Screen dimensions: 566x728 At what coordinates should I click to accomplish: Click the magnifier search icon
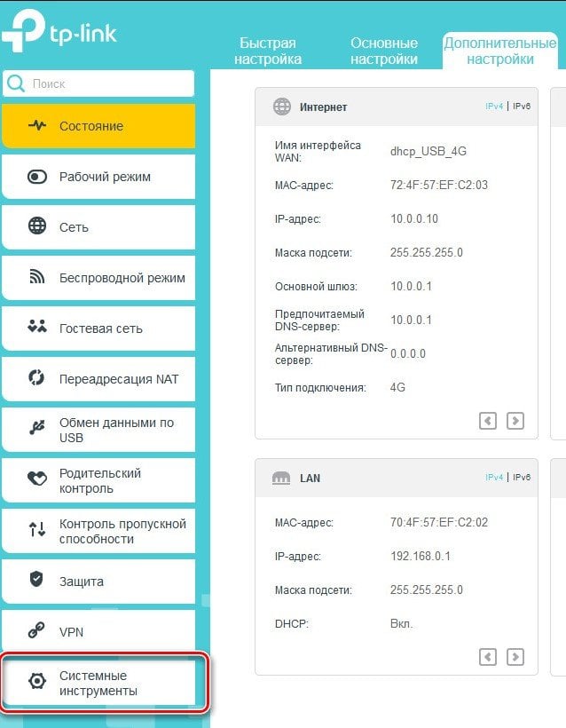(16, 83)
